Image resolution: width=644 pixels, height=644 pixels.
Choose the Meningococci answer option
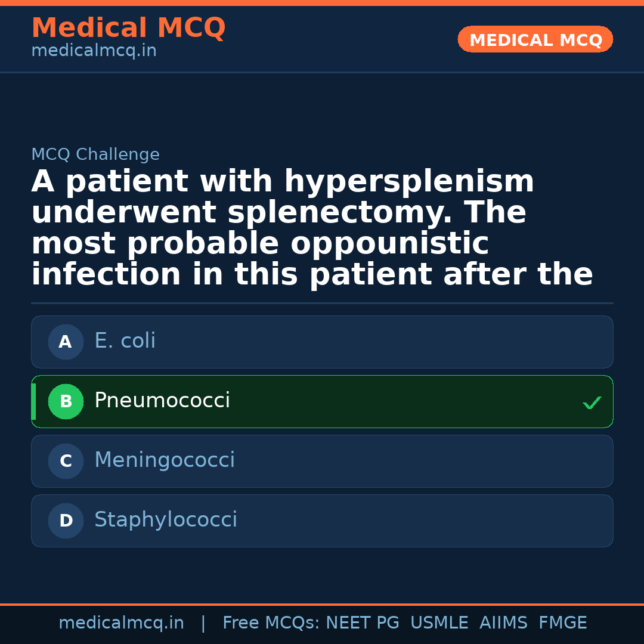322,461
